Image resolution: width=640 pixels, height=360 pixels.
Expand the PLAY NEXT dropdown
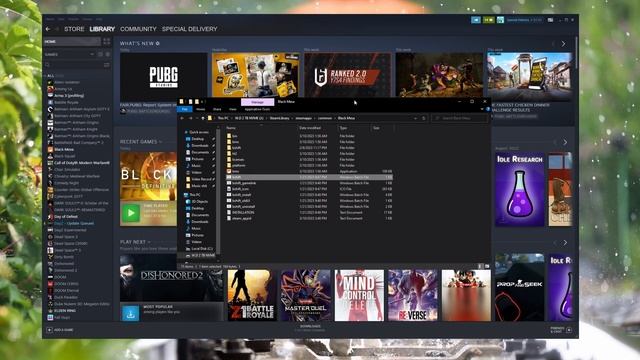point(149,242)
